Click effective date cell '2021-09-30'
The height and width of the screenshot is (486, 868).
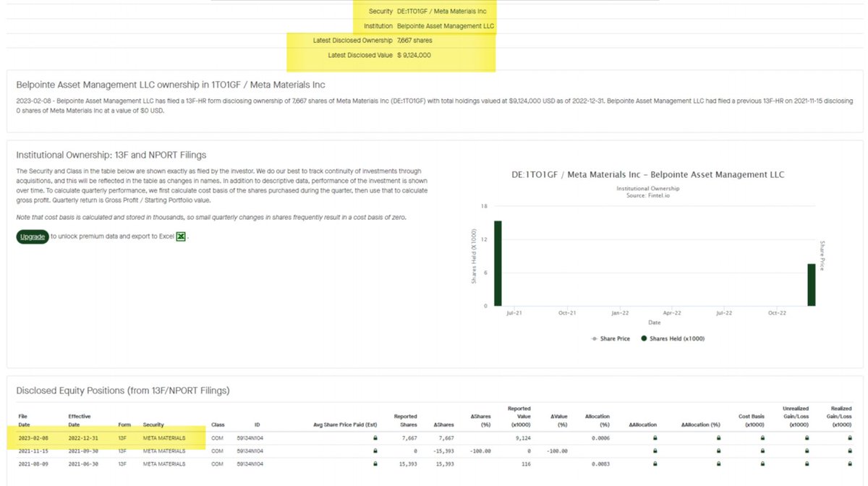point(83,451)
